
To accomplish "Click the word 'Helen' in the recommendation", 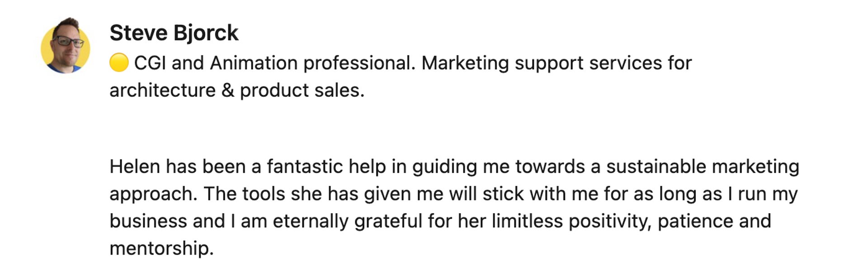I will tap(135, 167).
